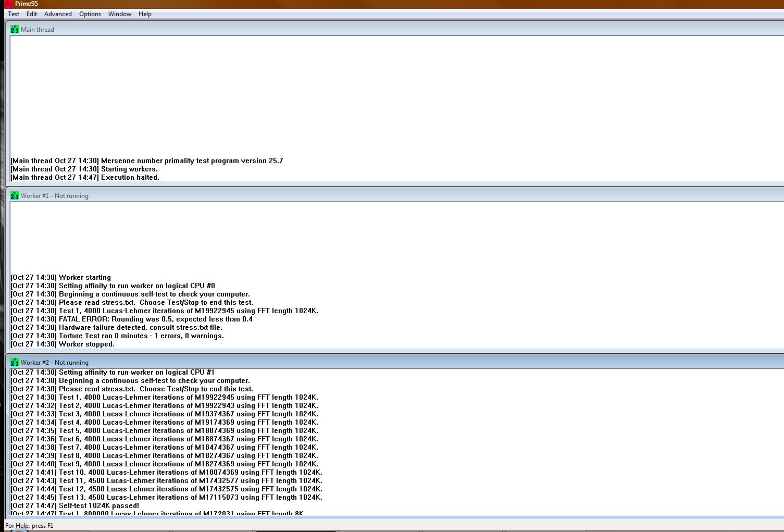Click the Prime95 title bar icon
This screenshot has width=784, height=532.
pos(9,4)
